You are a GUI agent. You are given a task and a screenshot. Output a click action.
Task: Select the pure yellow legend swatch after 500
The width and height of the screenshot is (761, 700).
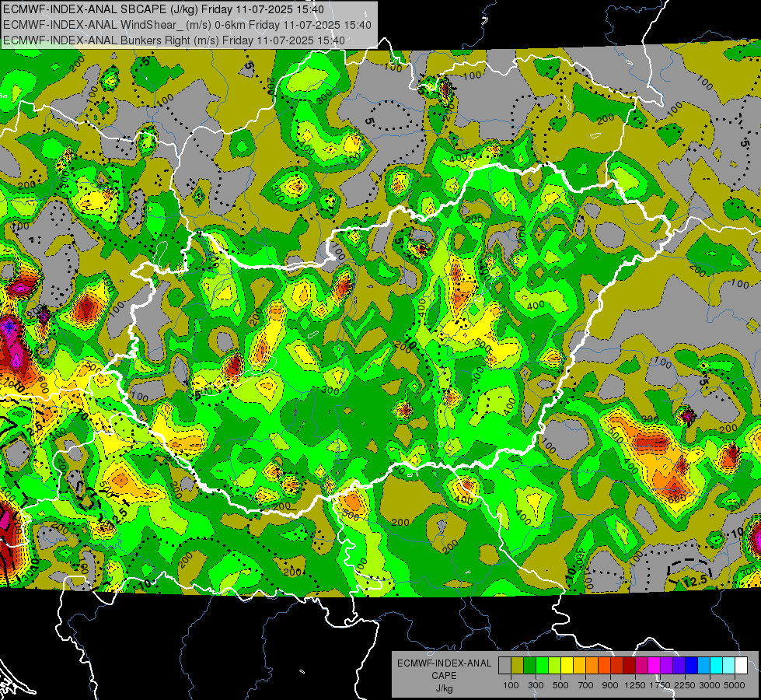pos(567,666)
